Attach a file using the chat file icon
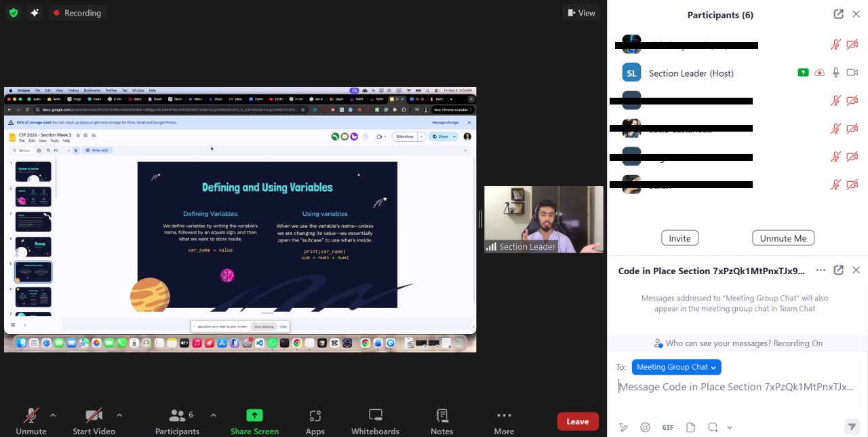Screen dimensions: 868x437 (690, 427)
